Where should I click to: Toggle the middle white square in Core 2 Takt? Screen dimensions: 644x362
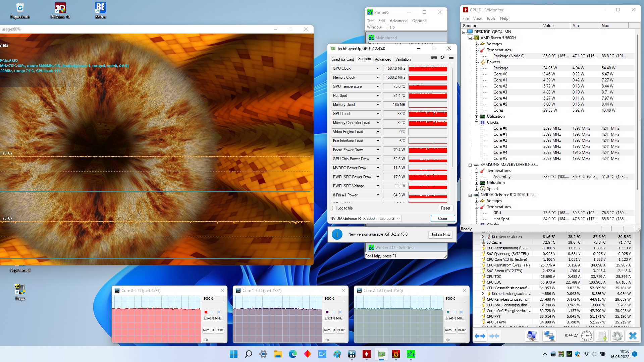click(x=454, y=312)
